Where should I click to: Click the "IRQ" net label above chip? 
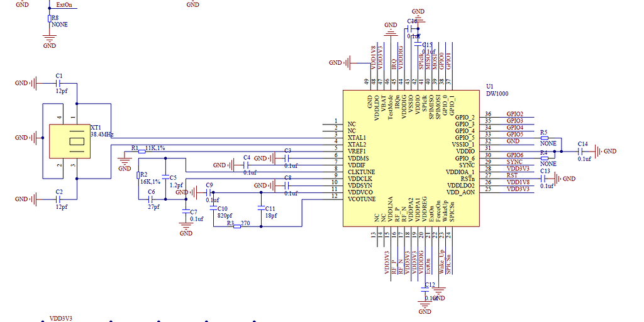[394, 64]
